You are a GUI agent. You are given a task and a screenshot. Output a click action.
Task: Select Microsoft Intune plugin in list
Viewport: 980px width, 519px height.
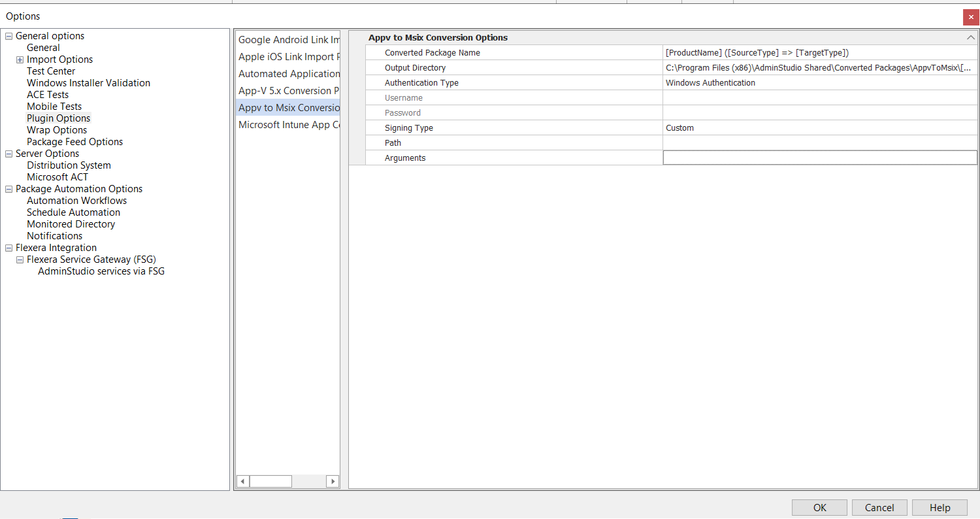point(288,125)
